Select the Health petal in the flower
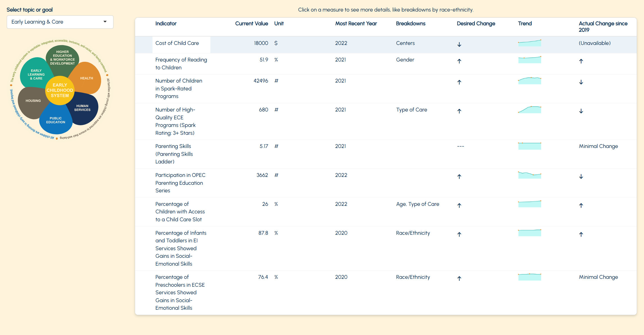644x335 pixels. tap(87, 78)
